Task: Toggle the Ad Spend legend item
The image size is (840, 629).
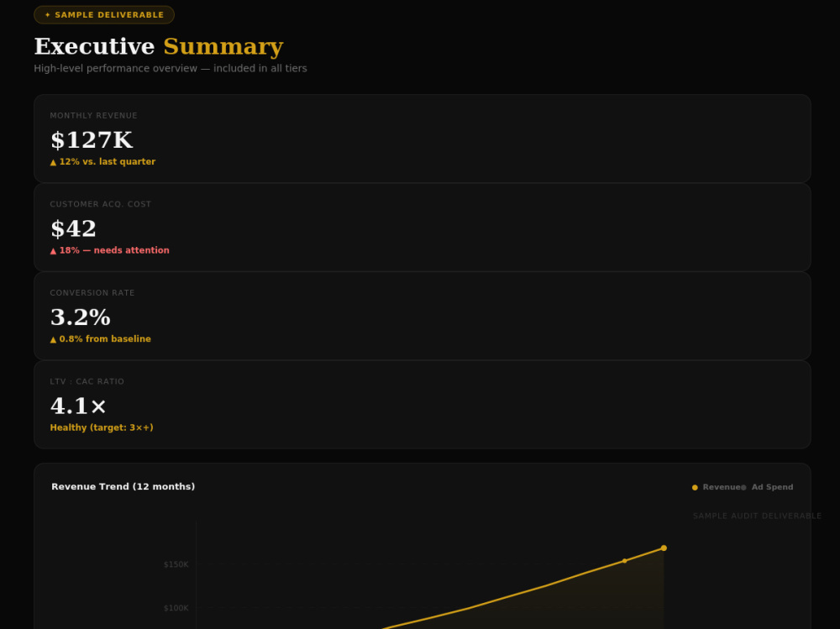Action: (767, 487)
